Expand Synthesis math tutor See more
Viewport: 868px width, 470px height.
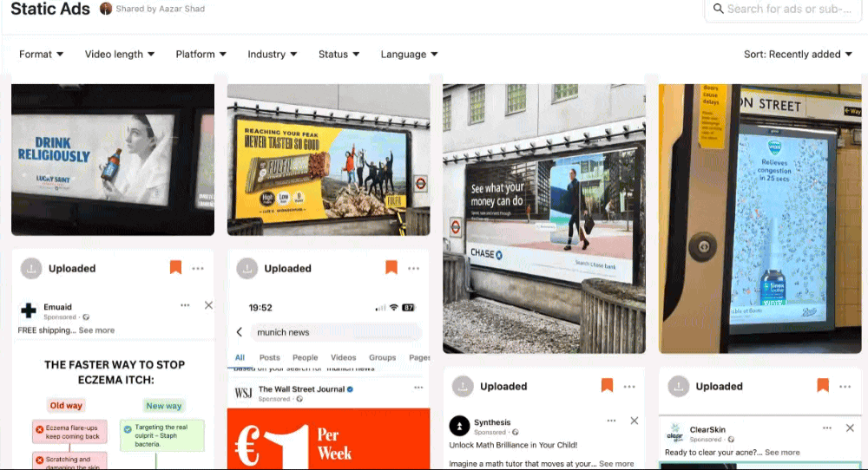pyautogui.click(x=616, y=464)
